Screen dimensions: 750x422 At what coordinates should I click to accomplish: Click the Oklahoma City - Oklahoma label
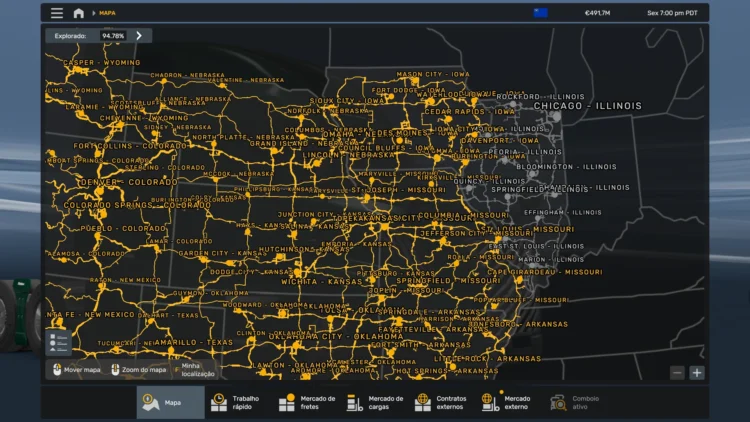coord(336,336)
